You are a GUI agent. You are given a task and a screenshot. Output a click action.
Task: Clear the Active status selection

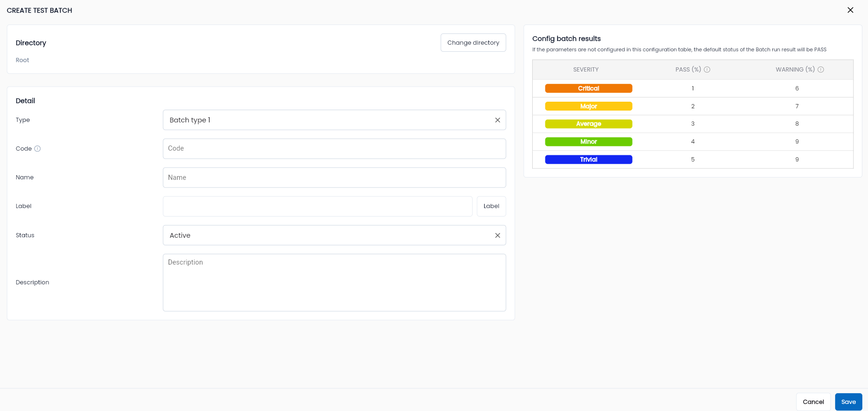coord(497,235)
